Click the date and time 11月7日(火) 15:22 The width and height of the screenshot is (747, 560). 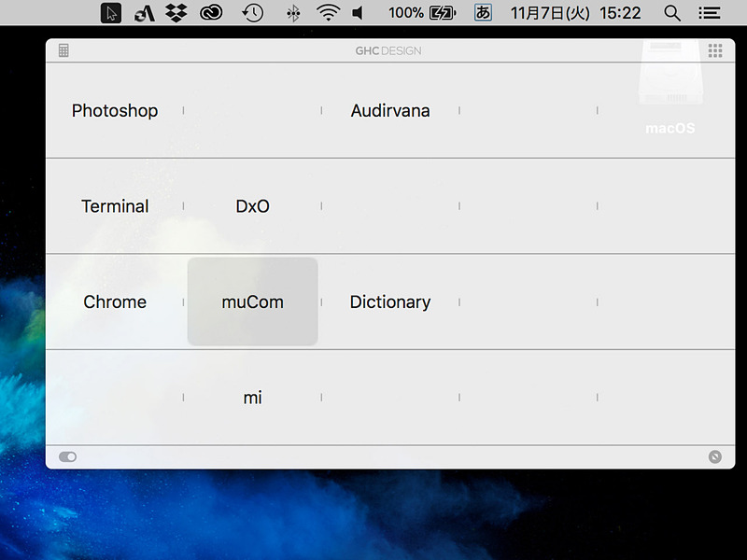pyautogui.click(x=575, y=13)
